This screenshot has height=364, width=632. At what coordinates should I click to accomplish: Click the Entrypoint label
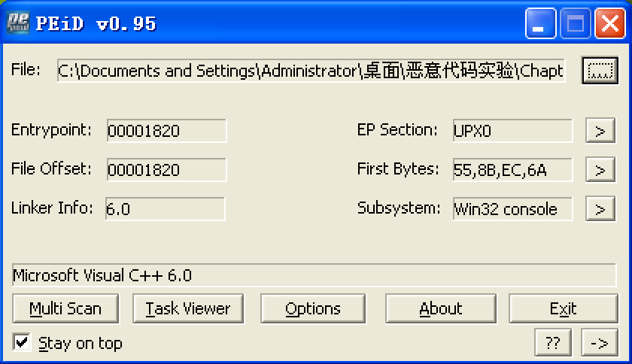point(51,130)
